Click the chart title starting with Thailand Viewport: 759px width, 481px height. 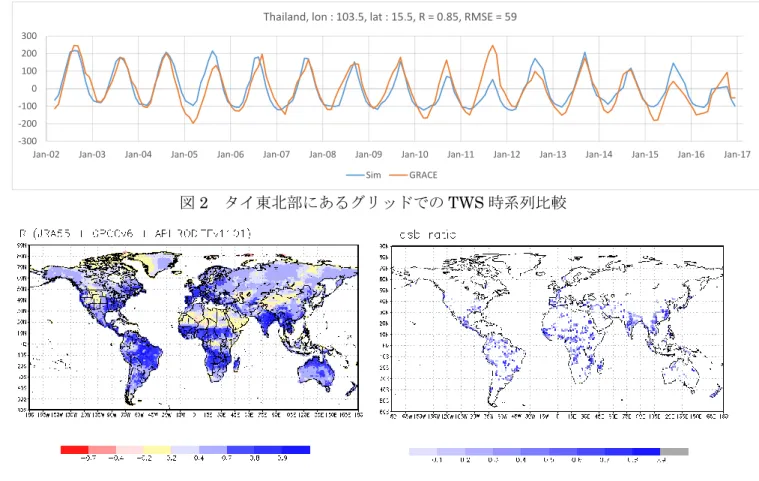(x=390, y=17)
